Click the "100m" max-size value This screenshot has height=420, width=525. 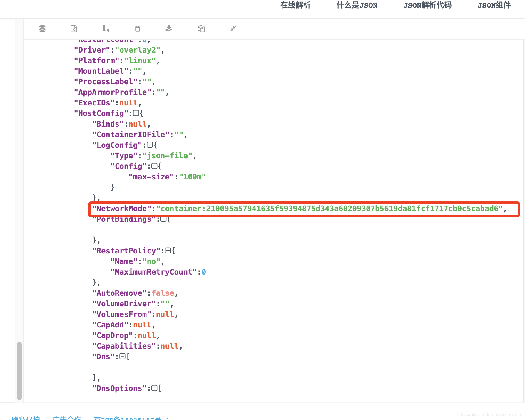tap(193, 177)
